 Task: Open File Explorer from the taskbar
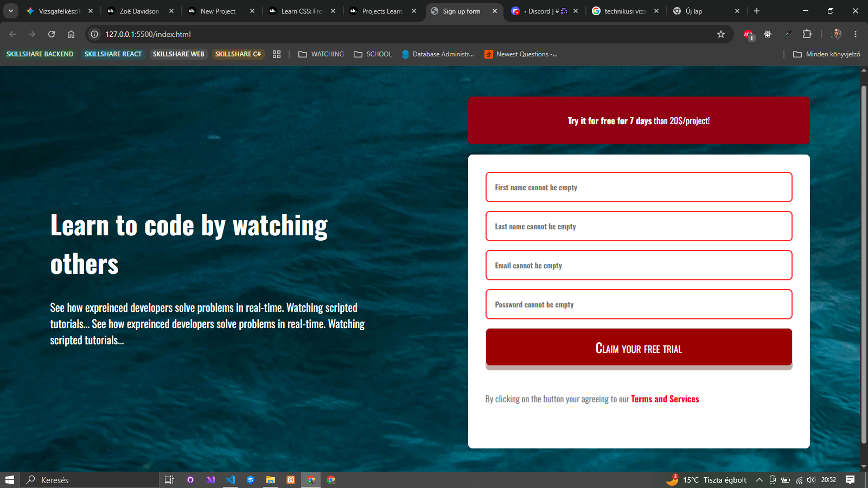(271, 480)
